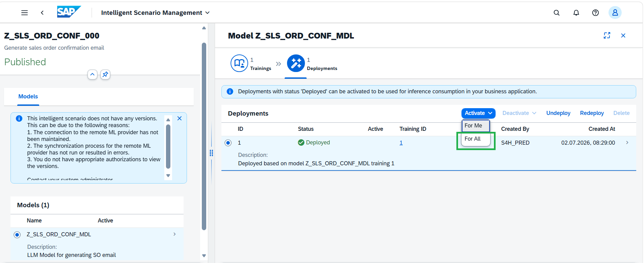Choose For All from Activate menu
This screenshot has height=263, width=644.
click(476, 139)
